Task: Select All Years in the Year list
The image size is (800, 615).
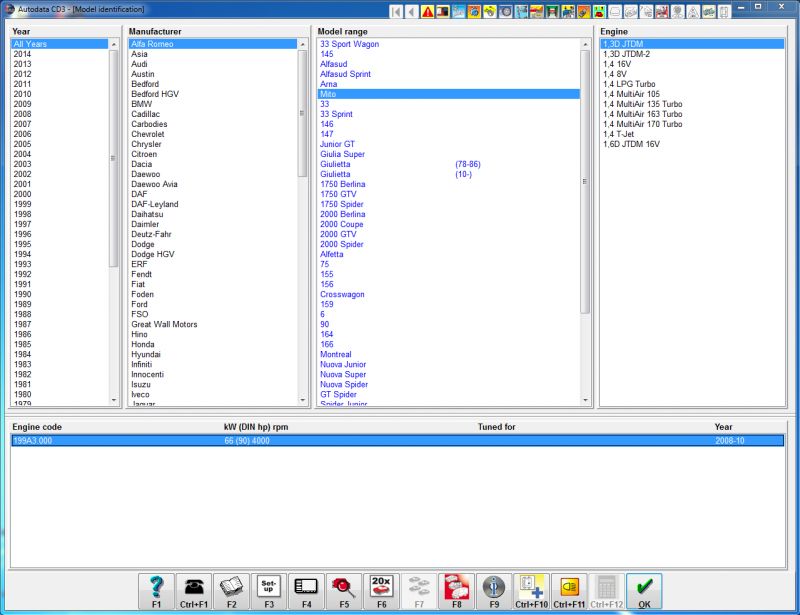Action: point(60,44)
